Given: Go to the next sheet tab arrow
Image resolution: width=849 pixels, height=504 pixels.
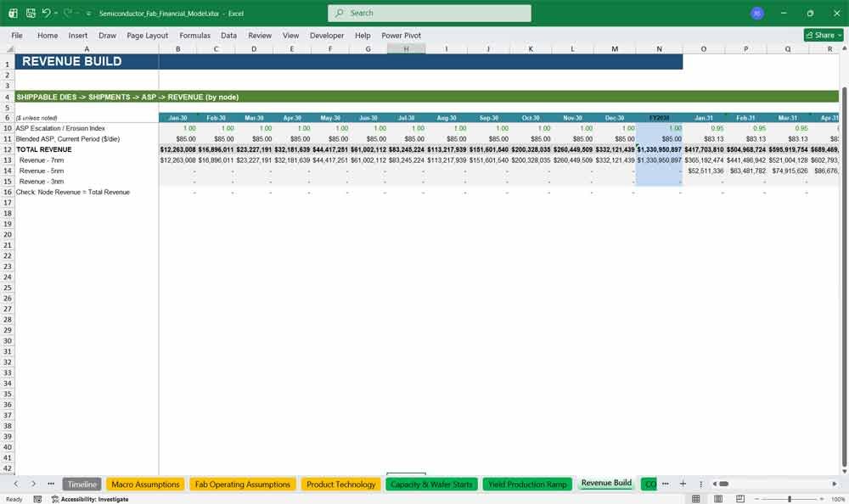Looking at the screenshot, I should point(33,484).
